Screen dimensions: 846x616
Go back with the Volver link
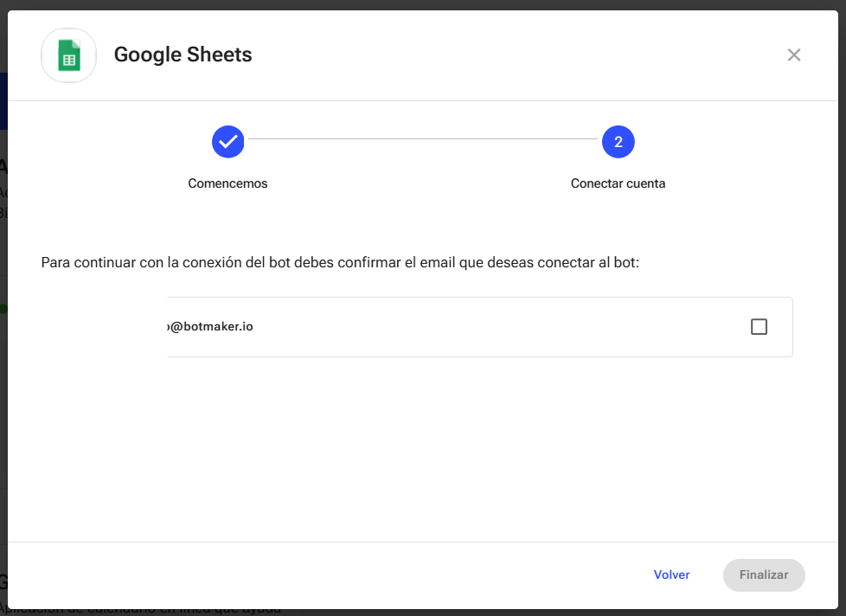(x=672, y=575)
